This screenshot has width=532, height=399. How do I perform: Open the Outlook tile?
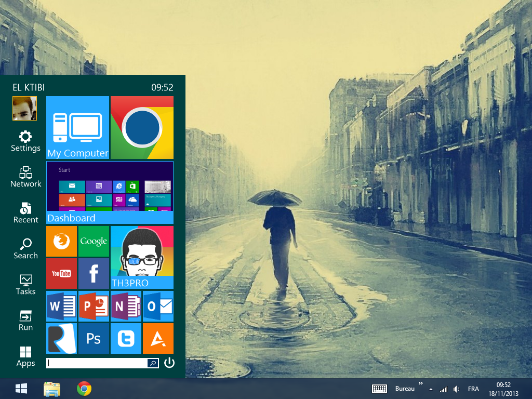(158, 307)
